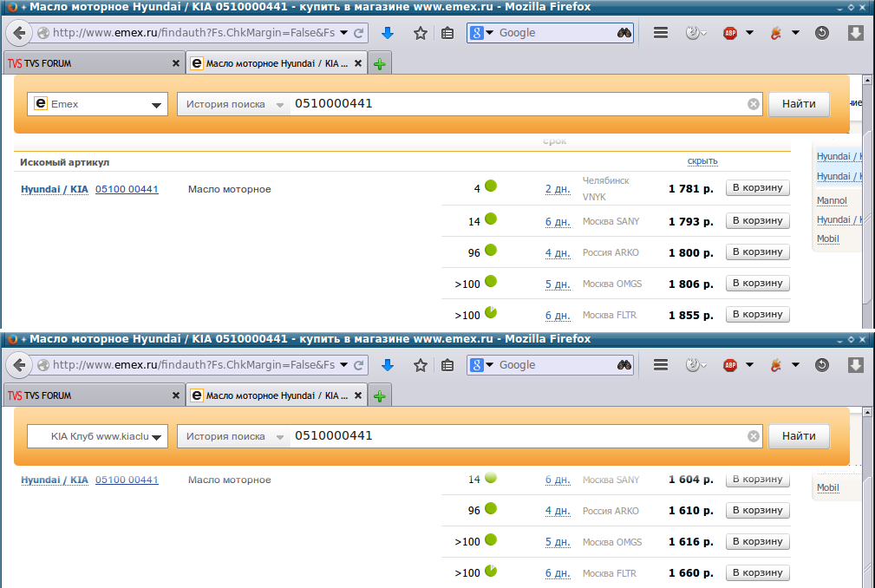Click the flame extension icon in bottom window
The height and width of the screenshot is (588, 875).
775,365
